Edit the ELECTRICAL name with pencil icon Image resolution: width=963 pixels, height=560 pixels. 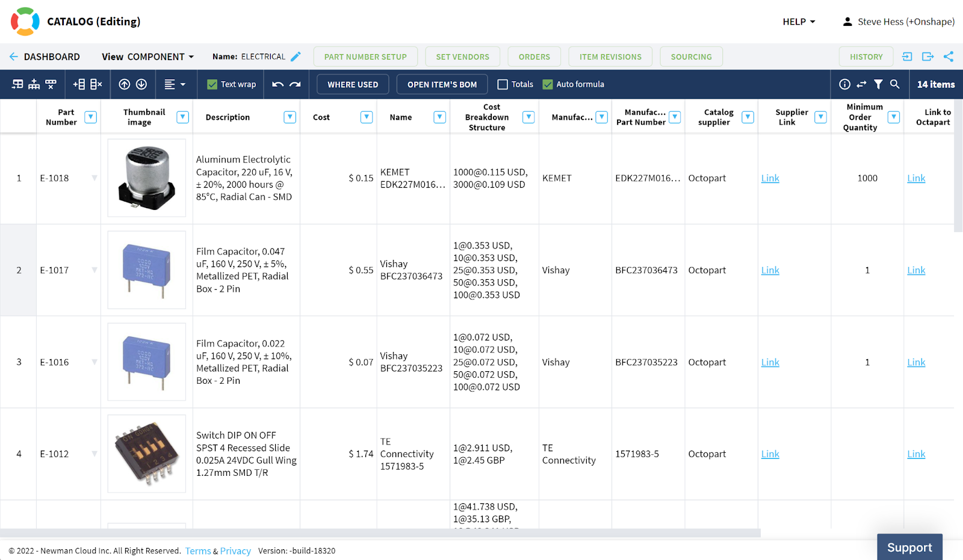[296, 57]
